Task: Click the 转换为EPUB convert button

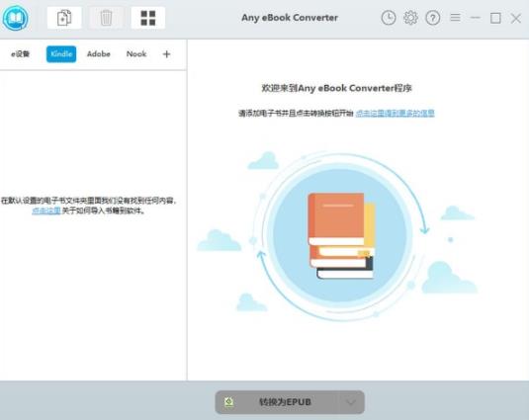Action: click(290, 402)
